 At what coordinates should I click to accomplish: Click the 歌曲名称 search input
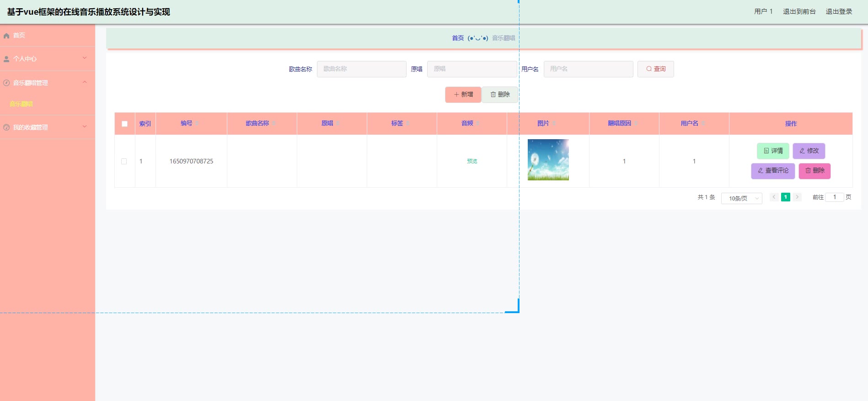362,69
